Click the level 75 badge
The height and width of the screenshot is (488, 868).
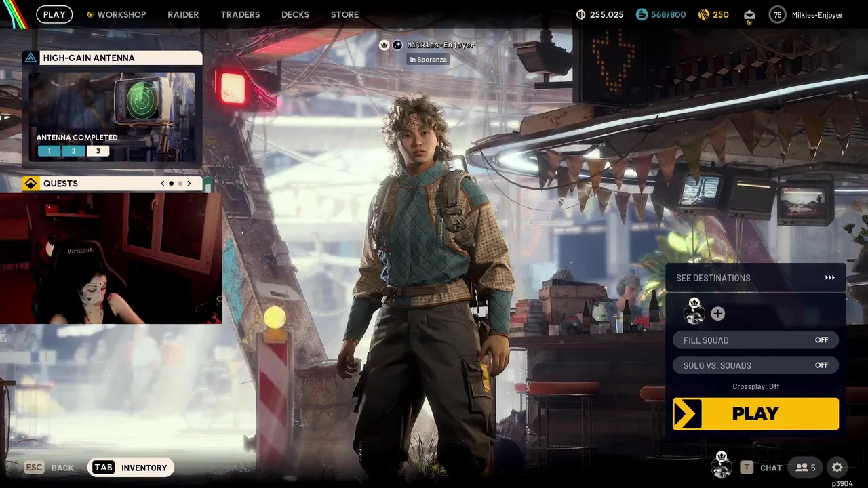pos(777,15)
